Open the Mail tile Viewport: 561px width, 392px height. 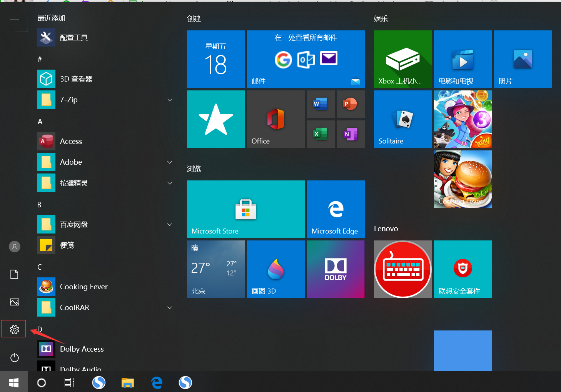[306, 59]
